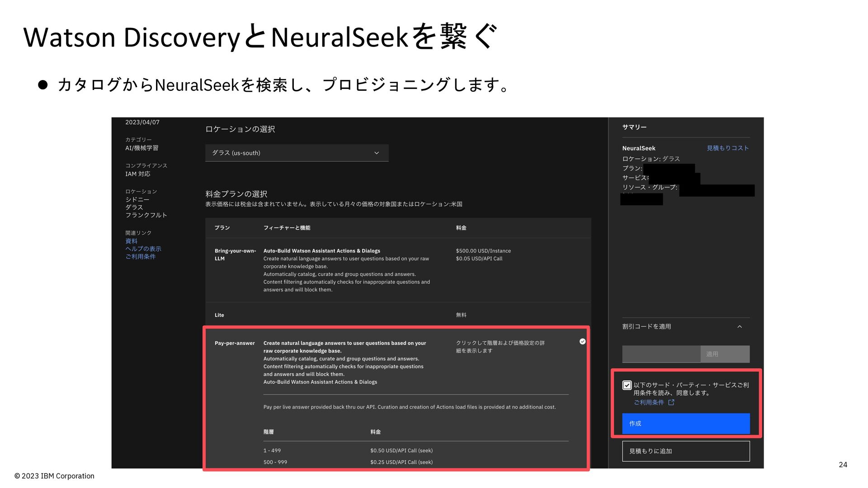
Task: Click the サマリー heading
Action: (634, 127)
